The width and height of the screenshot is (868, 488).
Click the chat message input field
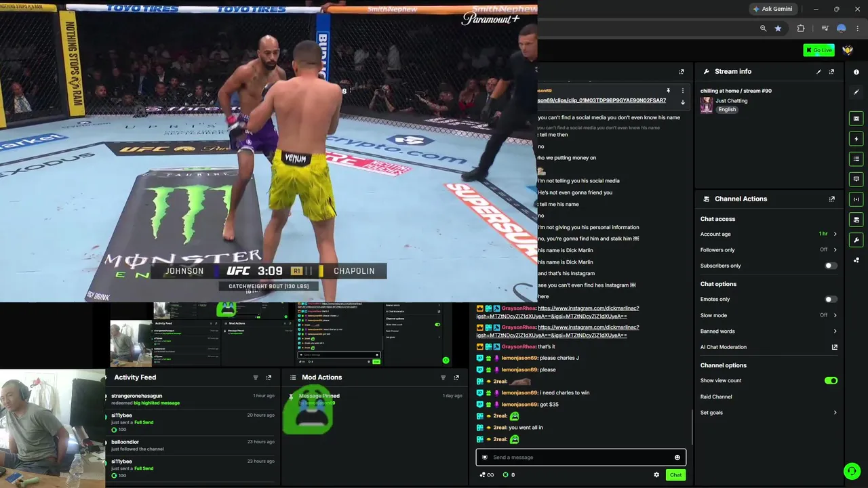[581, 457]
